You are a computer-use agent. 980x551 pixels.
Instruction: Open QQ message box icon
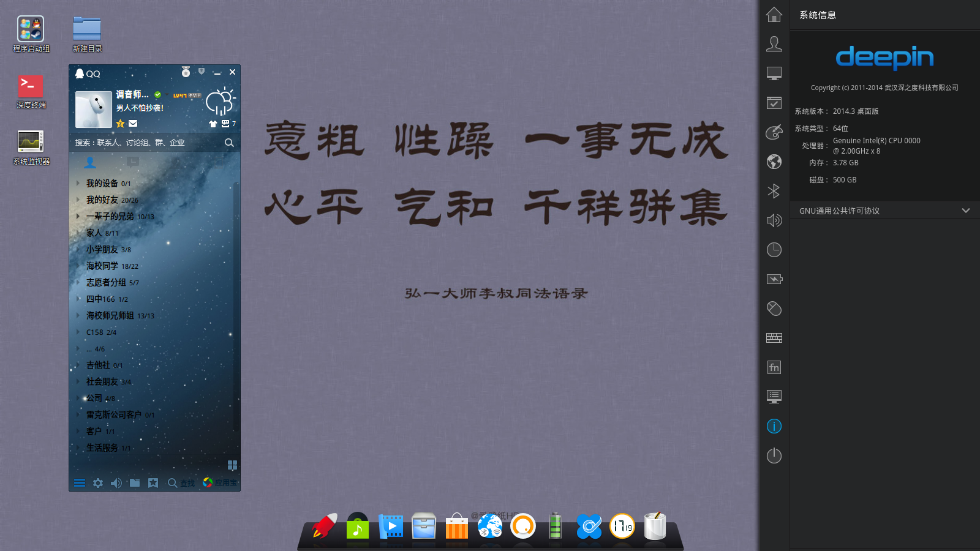click(x=225, y=124)
